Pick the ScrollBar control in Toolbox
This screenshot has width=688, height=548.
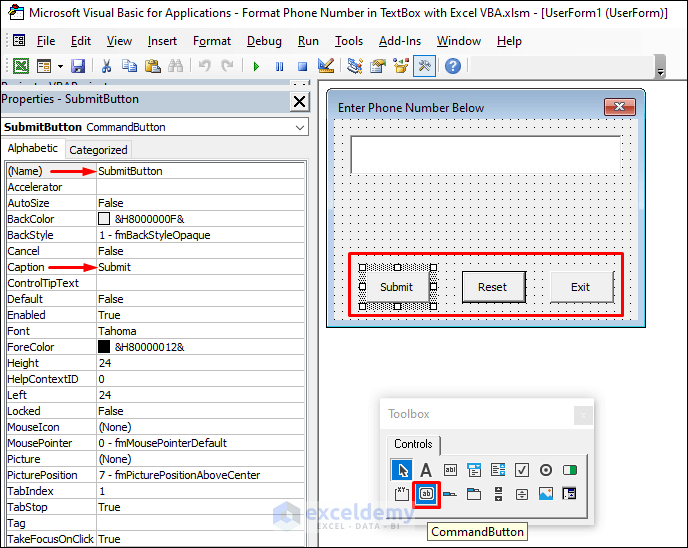pos(498,494)
